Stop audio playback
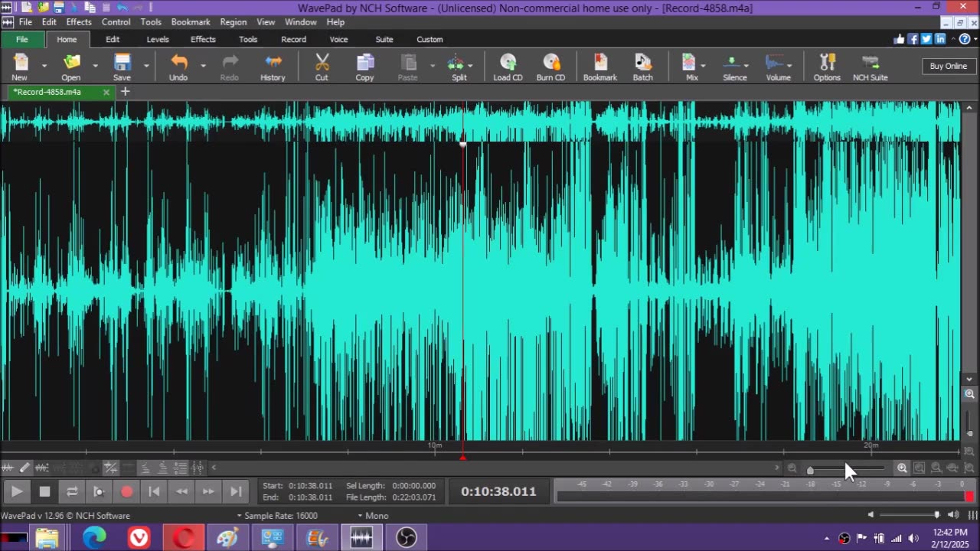 tap(44, 491)
